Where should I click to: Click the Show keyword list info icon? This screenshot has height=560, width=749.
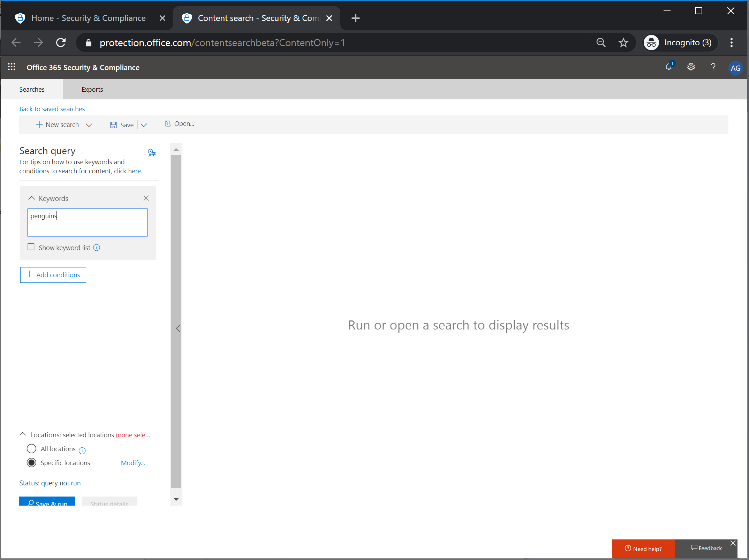tap(97, 248)
